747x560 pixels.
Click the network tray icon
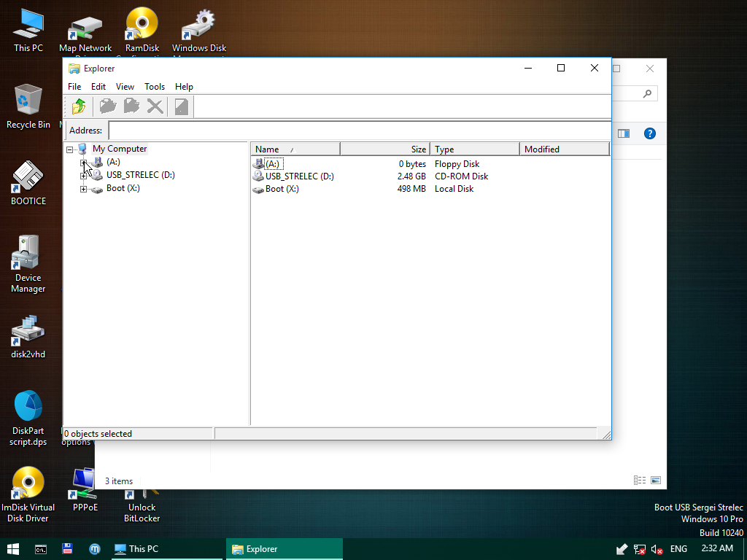[x=639, y=550]
